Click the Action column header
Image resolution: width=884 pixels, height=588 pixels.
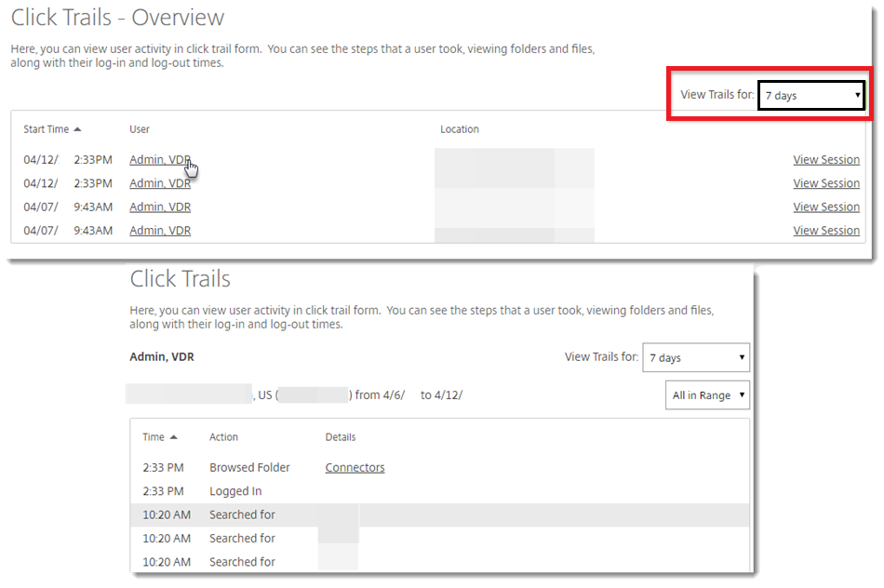(223, 437)
